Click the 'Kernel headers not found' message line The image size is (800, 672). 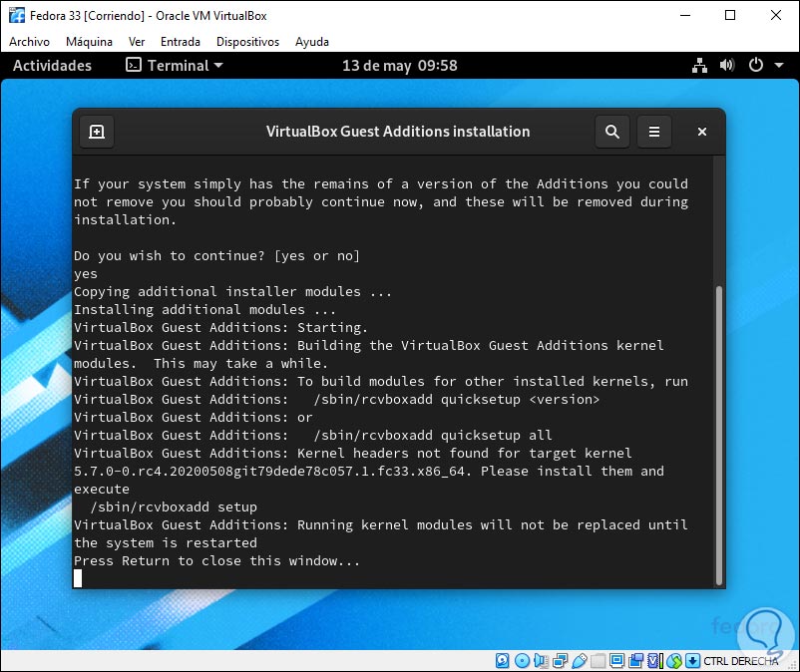tap(352, 453)
